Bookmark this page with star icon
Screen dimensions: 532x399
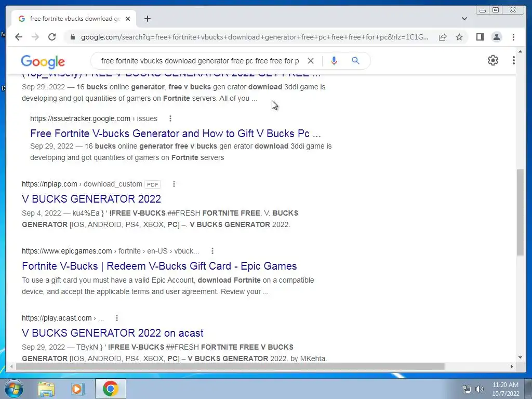coord(459,37)
